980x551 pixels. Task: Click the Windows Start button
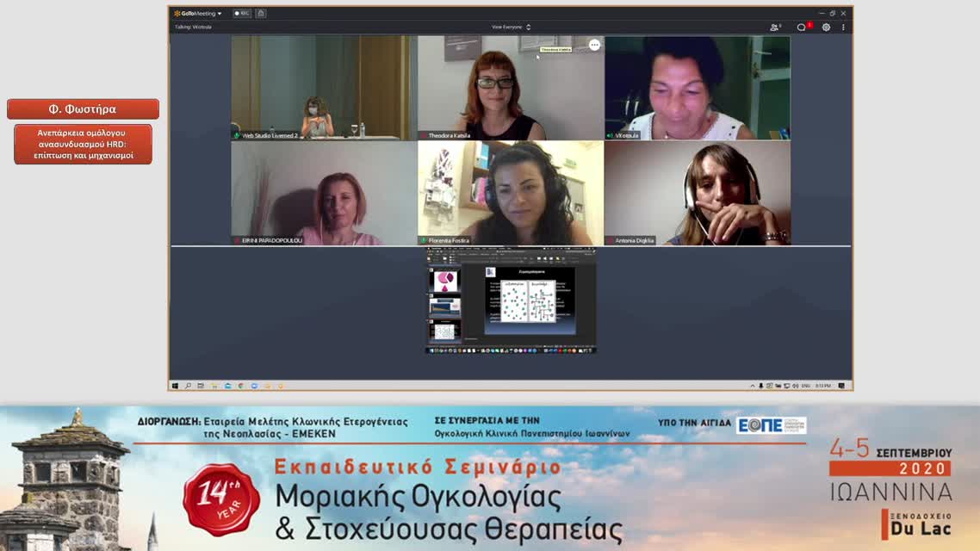tap(175, 386)
